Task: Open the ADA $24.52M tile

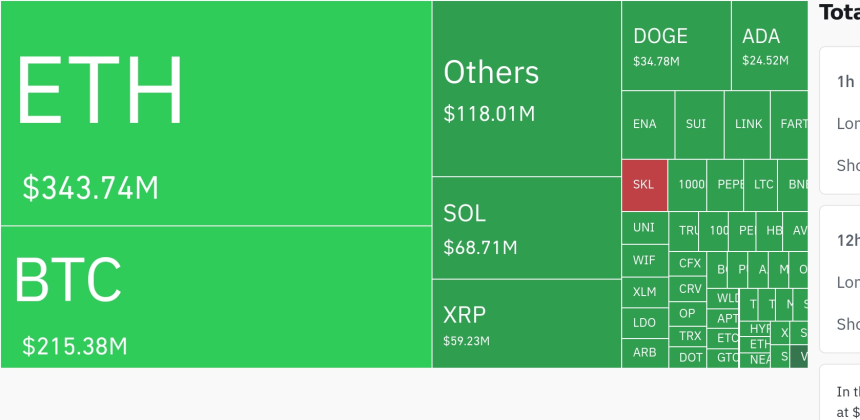Action: tap(769, 46)
